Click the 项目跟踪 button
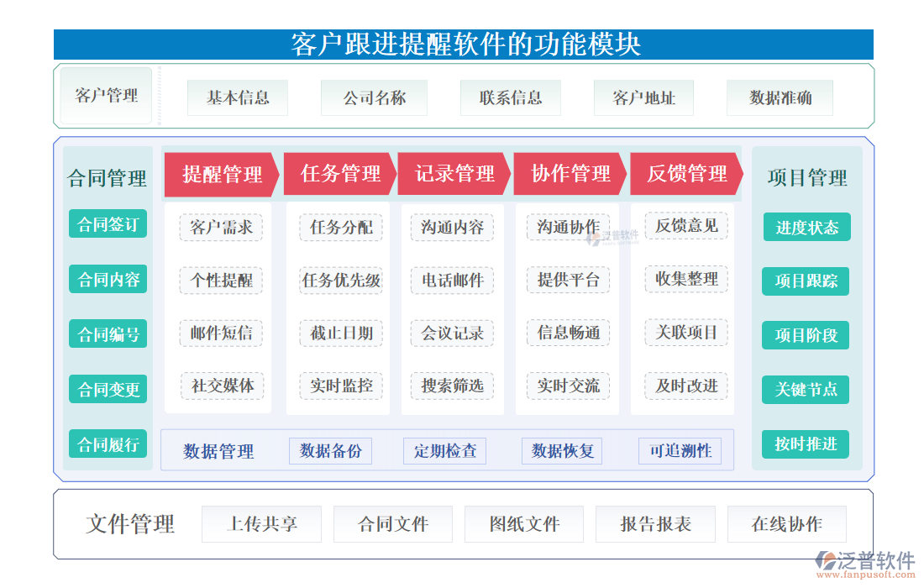924x588 pixels. pyautogui.click(x=805, y=281)
